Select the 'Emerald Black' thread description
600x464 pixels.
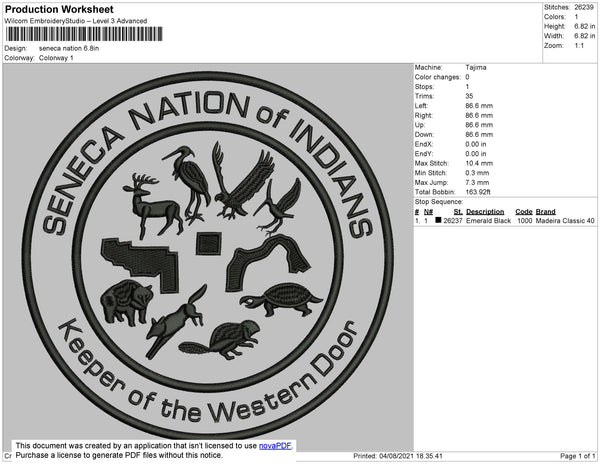click(x=489, y=221)
